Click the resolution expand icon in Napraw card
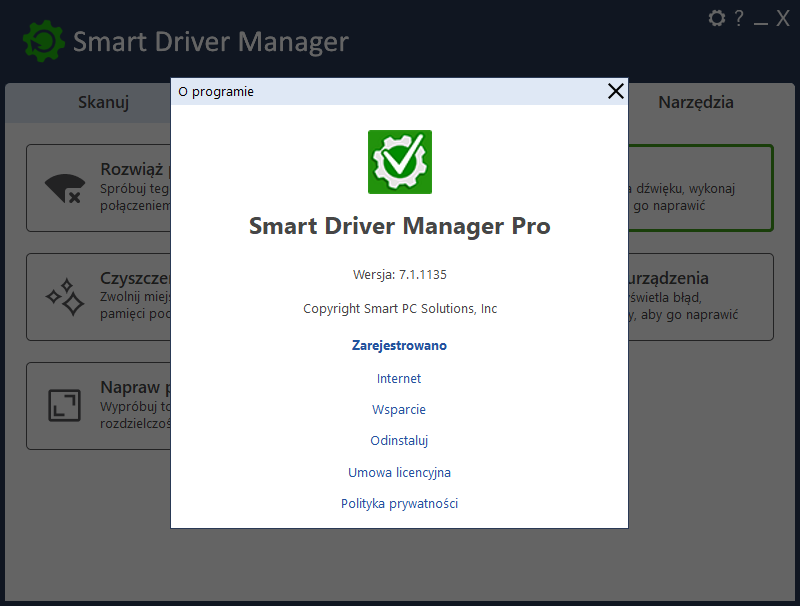 pos(64,406)
